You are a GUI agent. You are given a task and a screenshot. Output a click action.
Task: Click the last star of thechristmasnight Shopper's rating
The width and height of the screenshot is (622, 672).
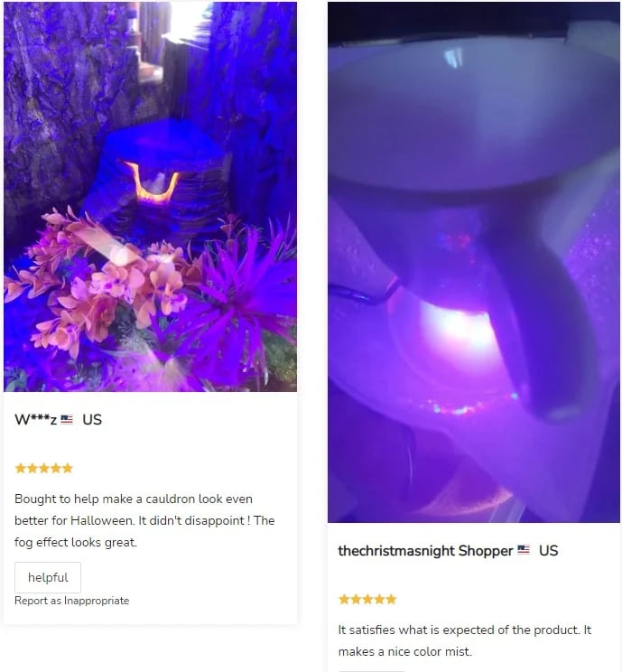391,599
